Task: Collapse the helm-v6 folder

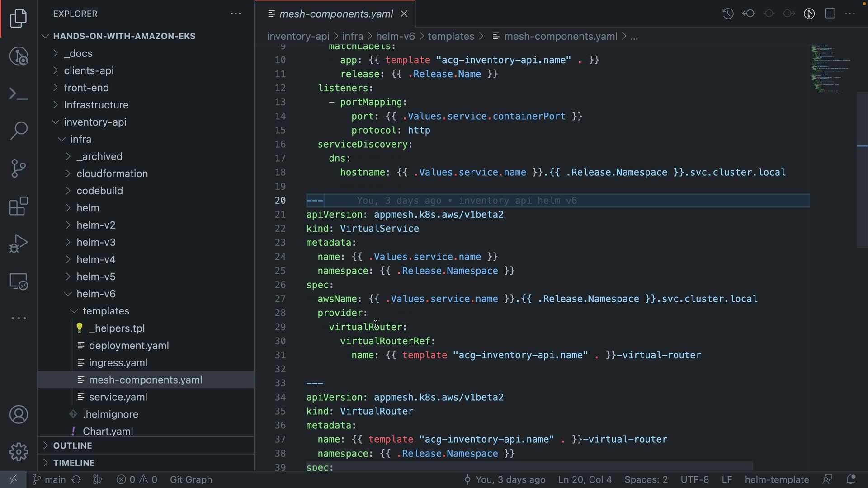Action: pos(96,294)
